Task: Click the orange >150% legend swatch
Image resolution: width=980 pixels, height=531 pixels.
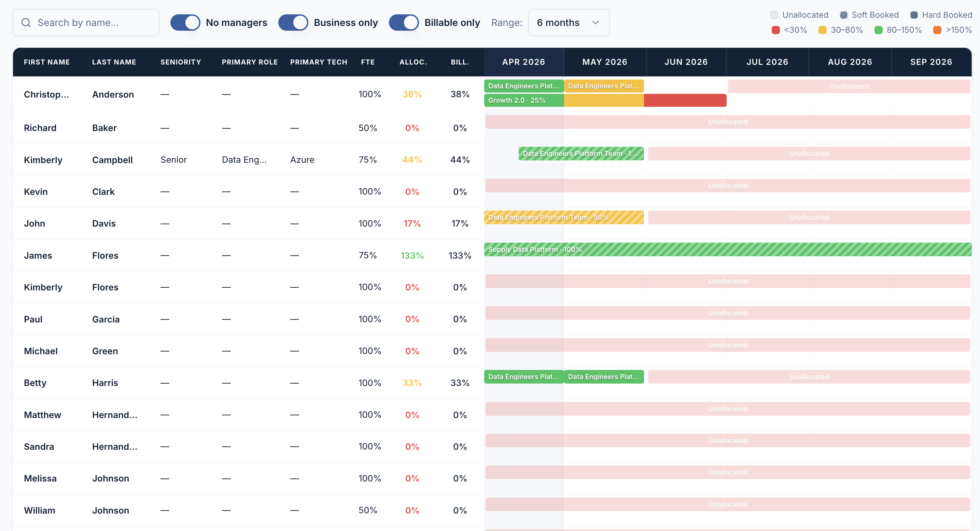Action: 937,30
